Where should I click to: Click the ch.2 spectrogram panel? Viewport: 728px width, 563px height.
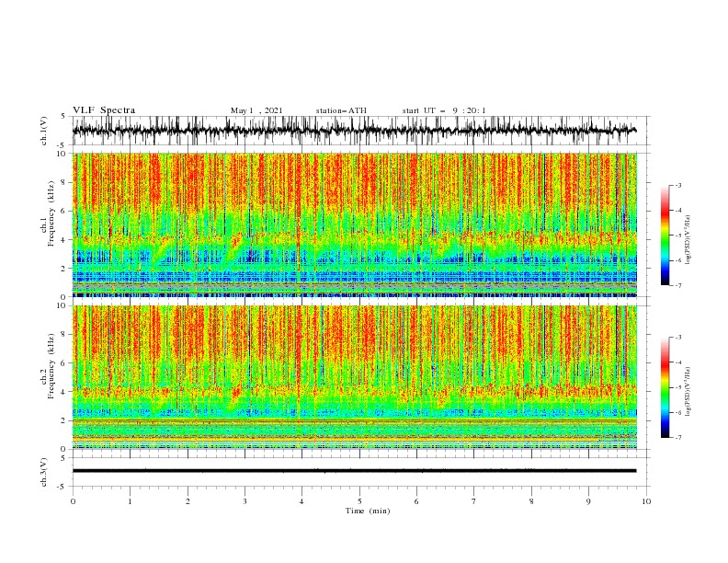[355, 377]
